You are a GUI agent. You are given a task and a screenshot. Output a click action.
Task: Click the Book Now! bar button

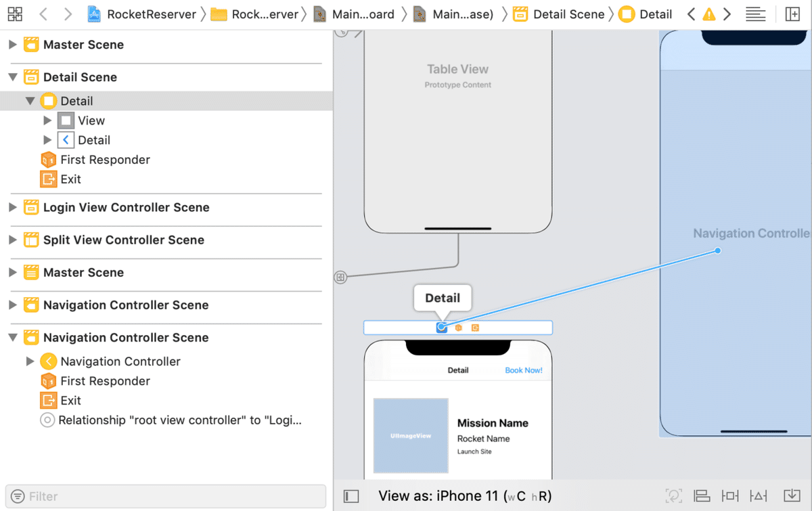(x=524, y=370)
